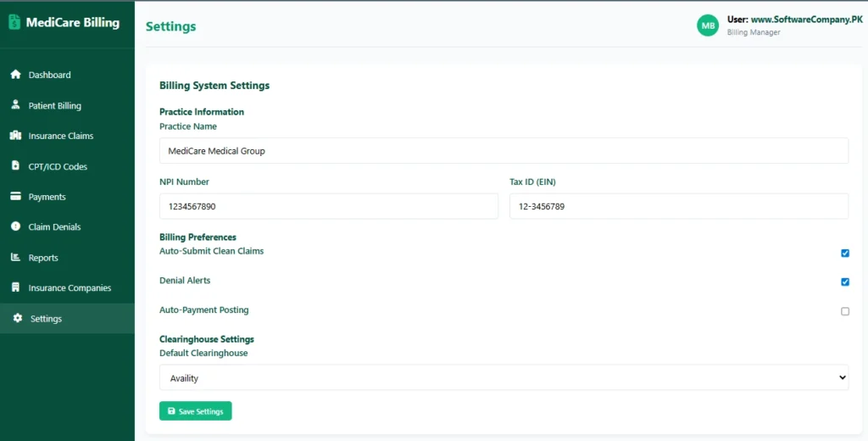This screenshot has height=441, width=868.
Task: Click the Dashboard home icon
Action: [15, 75]
